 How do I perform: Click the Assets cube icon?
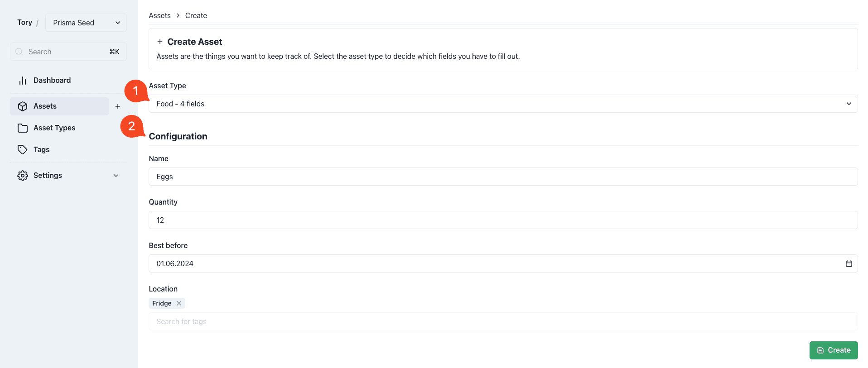[x=23, y=106]
